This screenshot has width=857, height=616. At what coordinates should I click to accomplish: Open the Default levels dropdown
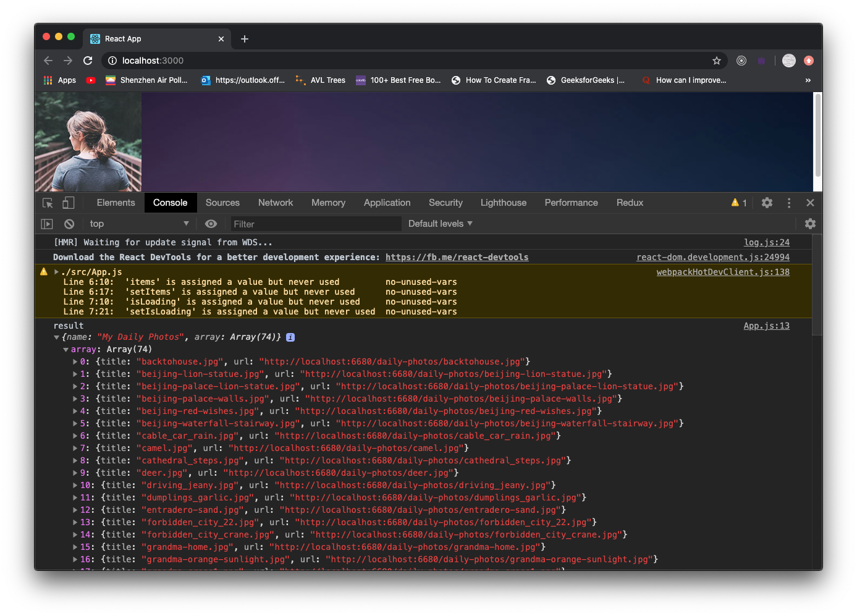point(440,224)
